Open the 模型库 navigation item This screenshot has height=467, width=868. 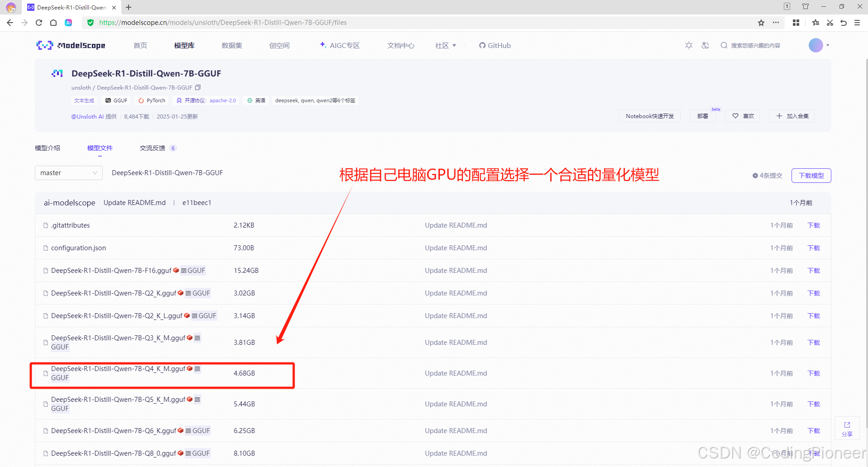(184, 45)
